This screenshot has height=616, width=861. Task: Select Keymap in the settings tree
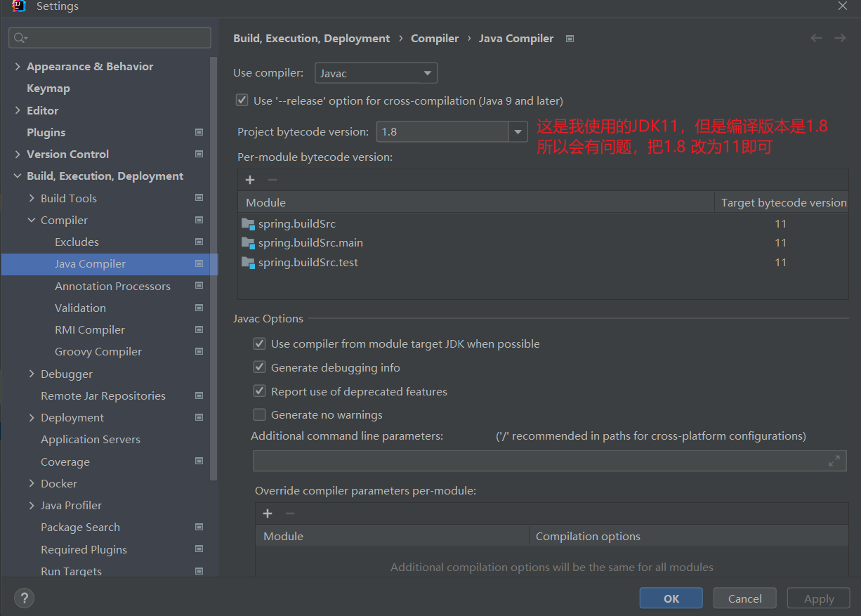tap(48, 89)
